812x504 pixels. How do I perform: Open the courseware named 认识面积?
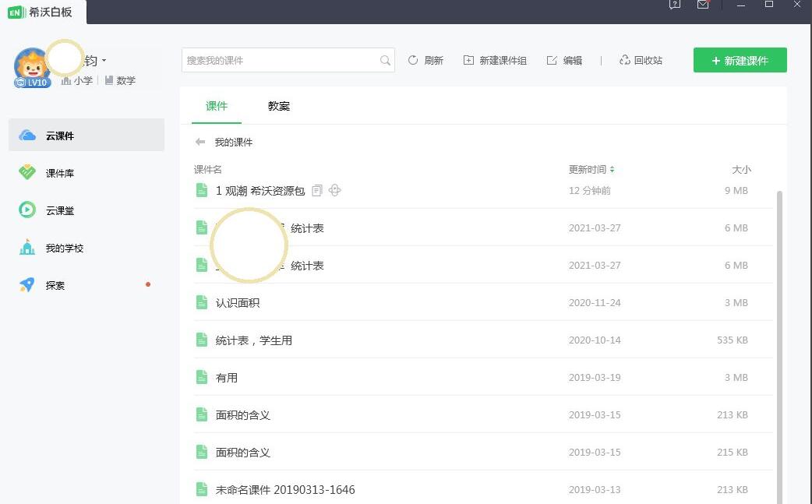pyautogui.click(x=237, y=302)
